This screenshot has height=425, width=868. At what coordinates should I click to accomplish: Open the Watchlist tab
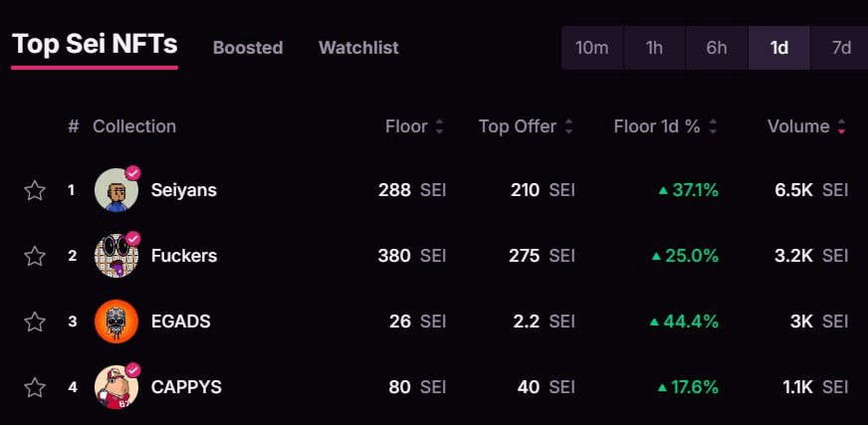coord(358,48)
